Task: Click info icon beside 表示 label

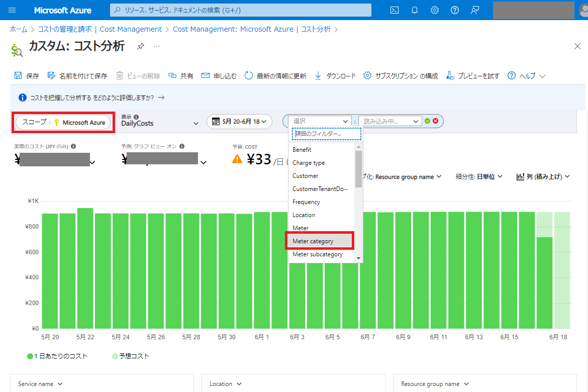Action: point(136,117)
